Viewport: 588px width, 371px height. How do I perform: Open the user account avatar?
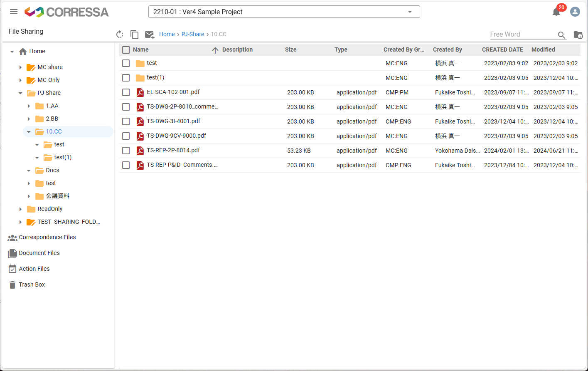click(x=575, y=12)
